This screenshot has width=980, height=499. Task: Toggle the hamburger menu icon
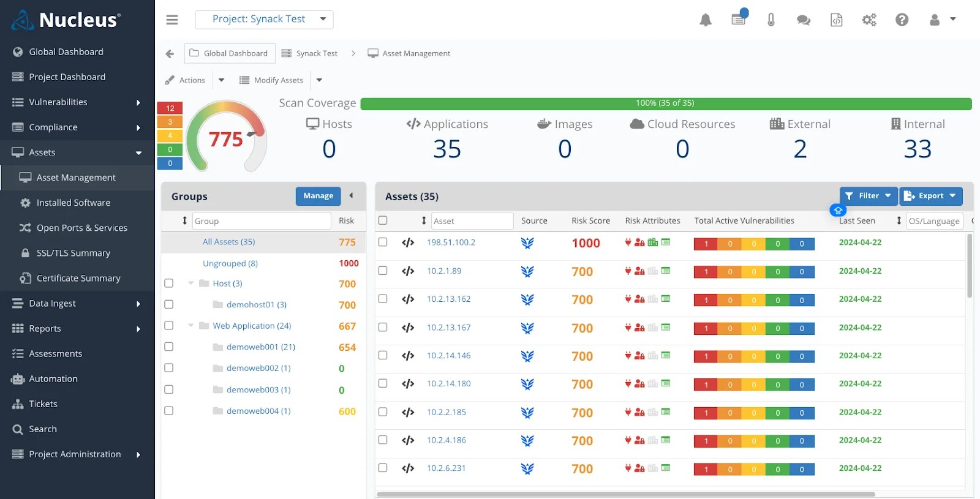(x=172, y=20)
